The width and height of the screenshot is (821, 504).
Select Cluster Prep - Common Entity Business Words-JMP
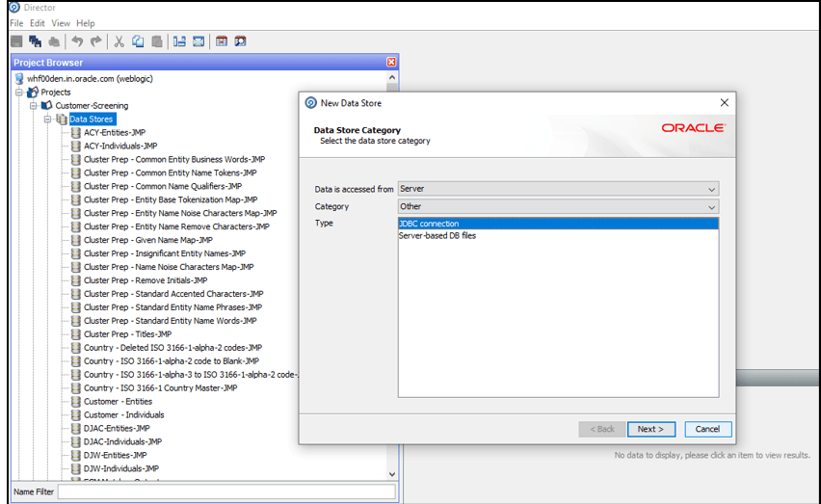pyautogui.click(x=174, y=160)
